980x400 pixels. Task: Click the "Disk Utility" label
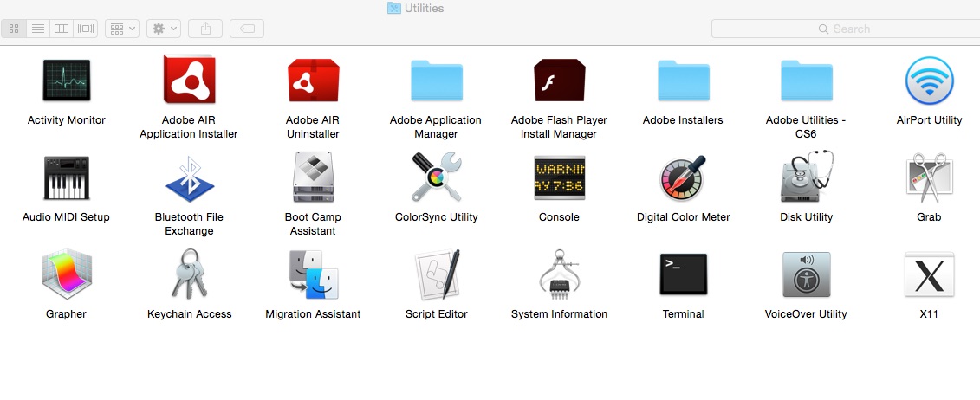[x=806, y=217]
